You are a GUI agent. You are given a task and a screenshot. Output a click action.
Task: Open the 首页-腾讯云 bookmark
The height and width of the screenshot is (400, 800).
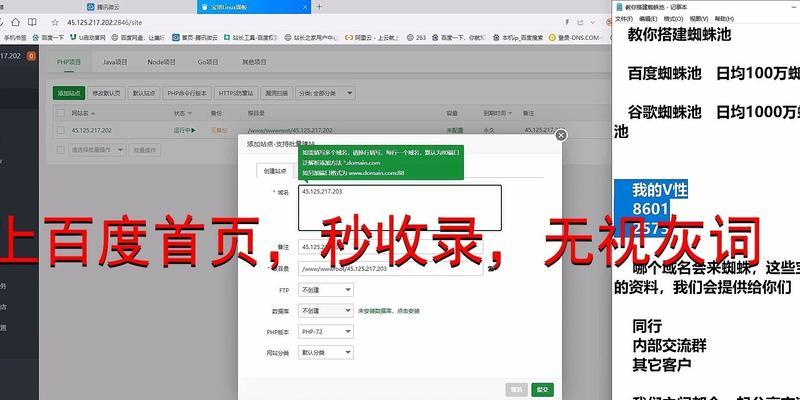click(x=195, y=38)
